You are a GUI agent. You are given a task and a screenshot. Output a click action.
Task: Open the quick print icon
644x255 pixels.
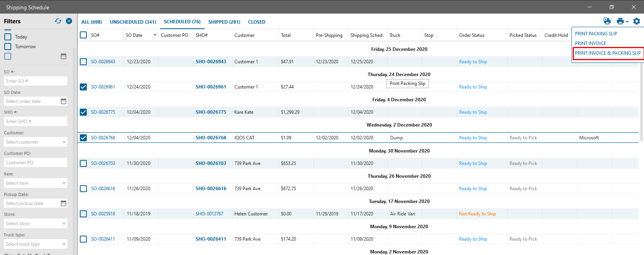(x=607, y=21)
